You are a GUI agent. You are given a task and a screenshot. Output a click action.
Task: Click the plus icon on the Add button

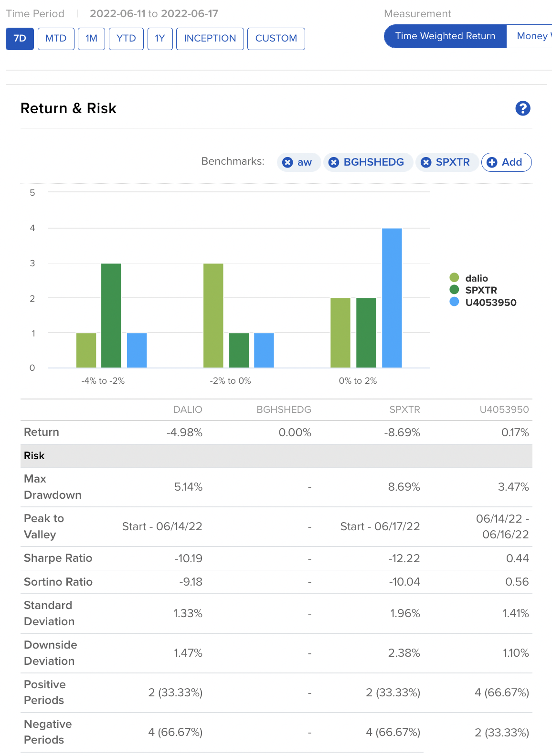(492, 163)
